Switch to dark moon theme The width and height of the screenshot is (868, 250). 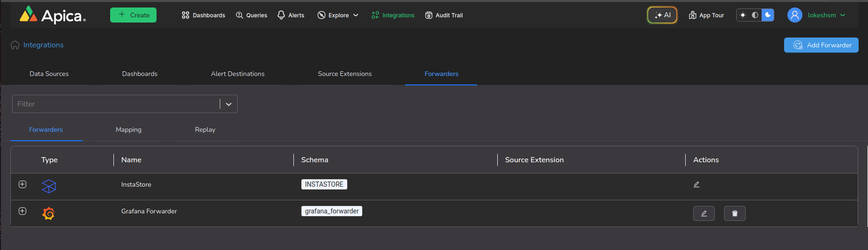(x=768, y=15)
